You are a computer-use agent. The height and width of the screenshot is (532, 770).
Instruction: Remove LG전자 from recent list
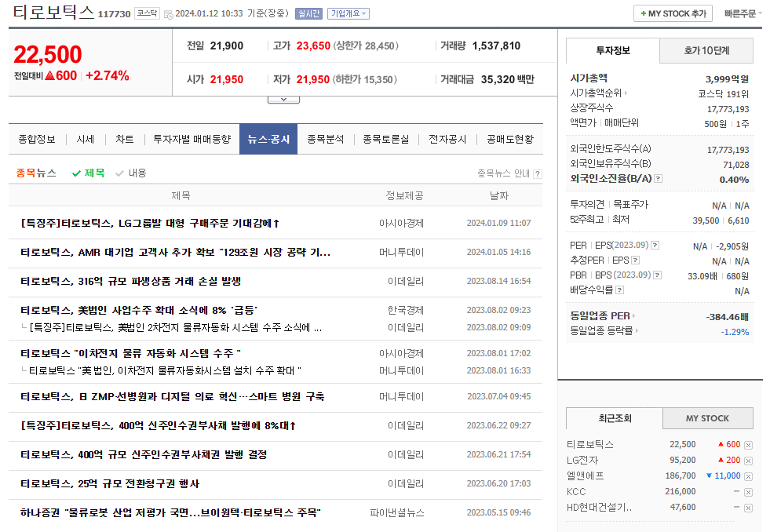[x=748, y=461]
